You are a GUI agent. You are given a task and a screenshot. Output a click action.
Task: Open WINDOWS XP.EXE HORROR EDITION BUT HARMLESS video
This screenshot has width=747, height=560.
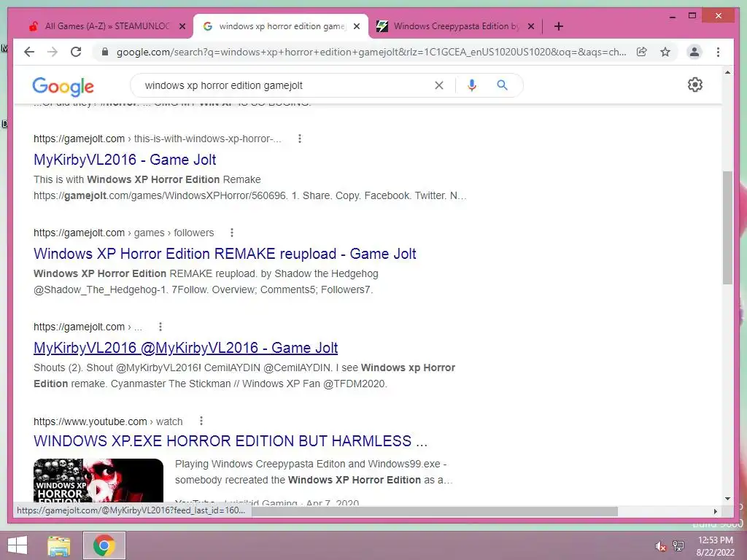coord(231,441)
